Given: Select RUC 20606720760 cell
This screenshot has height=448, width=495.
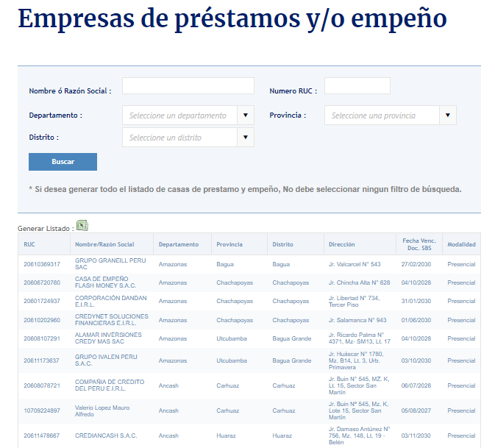Looking at the screenshot, I should [x=42, y=282].
